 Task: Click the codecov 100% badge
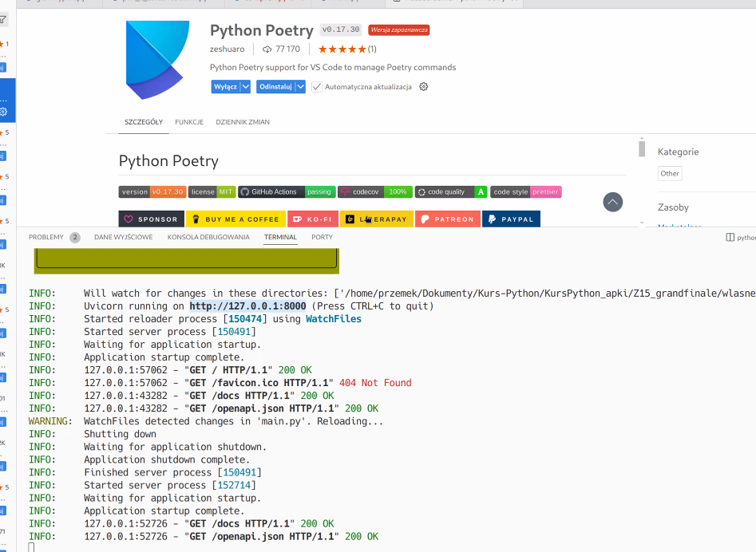375,191
